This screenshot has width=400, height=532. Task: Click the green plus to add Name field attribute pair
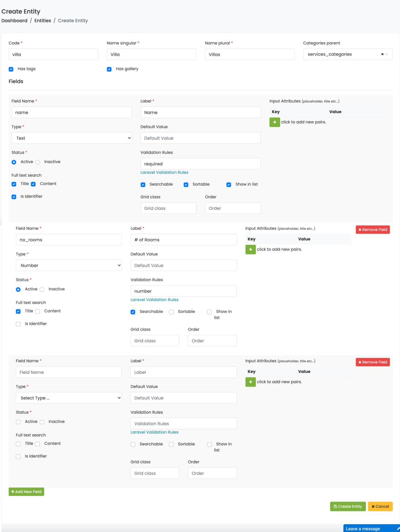tap(275, 122)
